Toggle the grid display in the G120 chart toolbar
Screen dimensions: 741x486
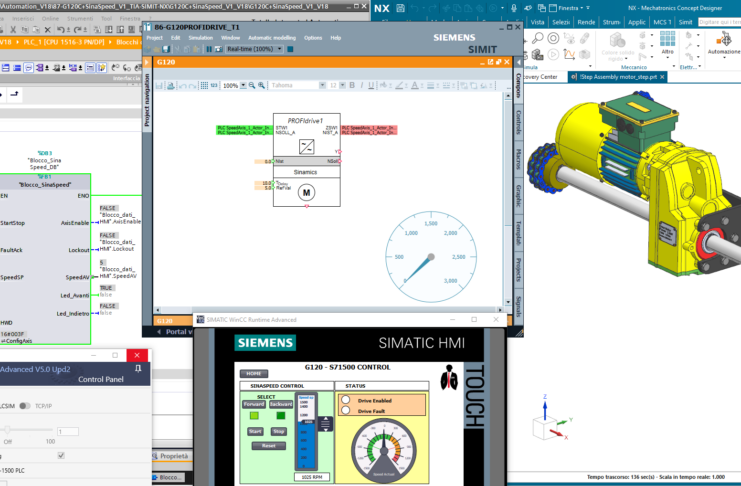[204, 86]
